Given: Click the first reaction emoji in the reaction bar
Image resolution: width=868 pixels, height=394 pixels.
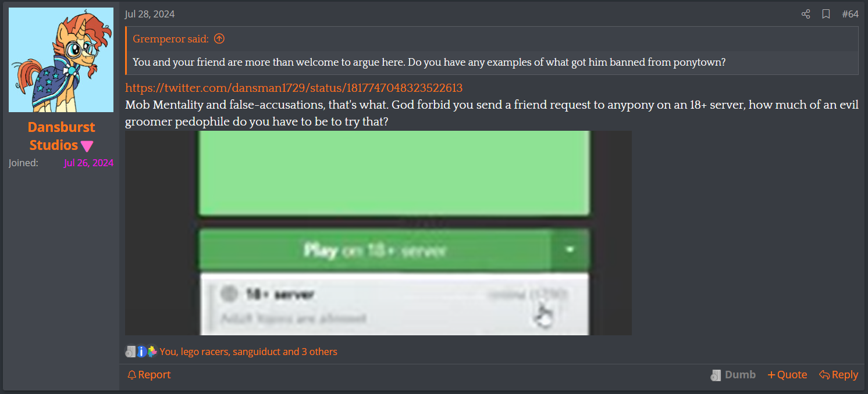Looking at the screenshot, I should coord(130,352).
